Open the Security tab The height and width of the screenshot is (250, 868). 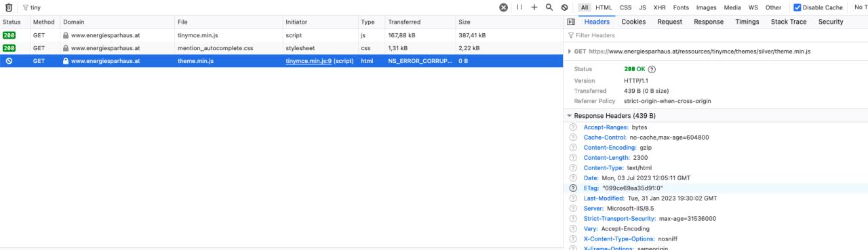pyautogui.click(x=831, y=22)
